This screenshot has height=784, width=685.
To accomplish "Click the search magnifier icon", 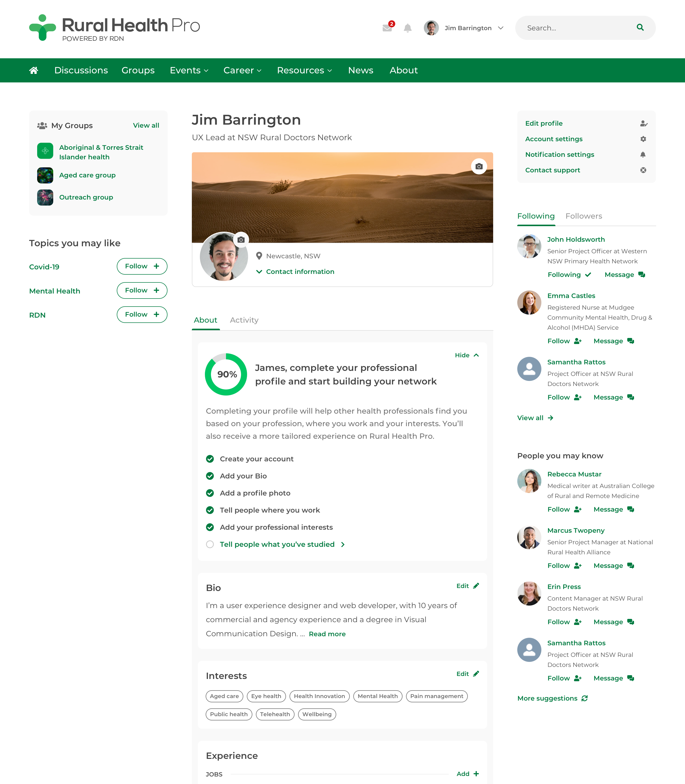I will click(640, 28).
